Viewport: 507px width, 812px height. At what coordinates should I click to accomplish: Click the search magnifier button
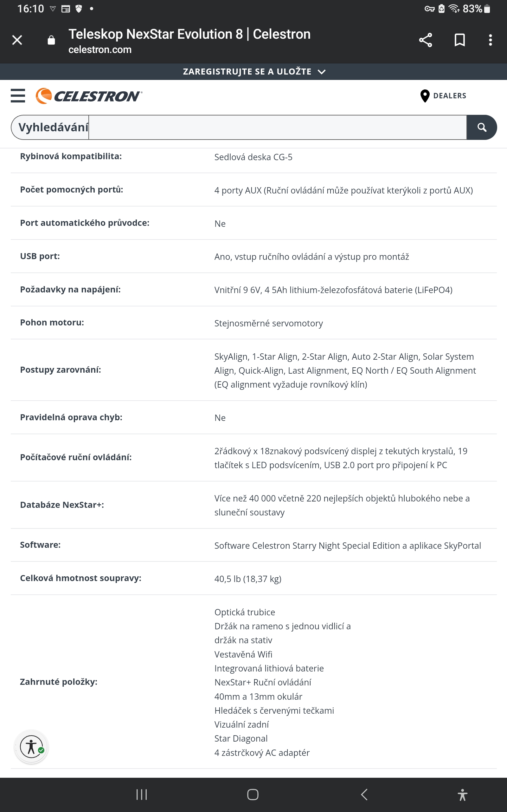click(482, 127)
